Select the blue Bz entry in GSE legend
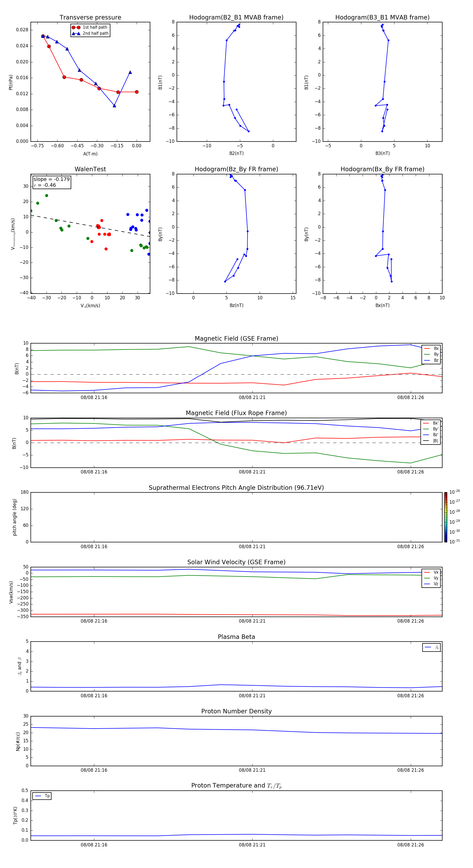Viewport: 473px width, 868px height. pos(431,360)
